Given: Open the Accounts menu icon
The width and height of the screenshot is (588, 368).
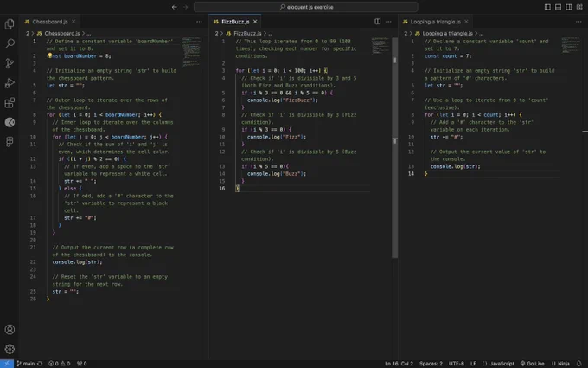Looking at the screenshot, I should click(x=10, y=329).
